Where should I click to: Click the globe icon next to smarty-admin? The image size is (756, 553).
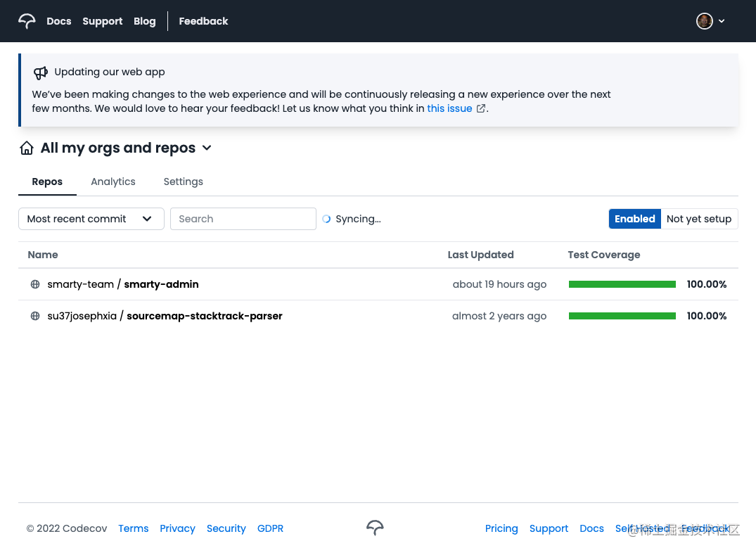(x=35, y=285)
